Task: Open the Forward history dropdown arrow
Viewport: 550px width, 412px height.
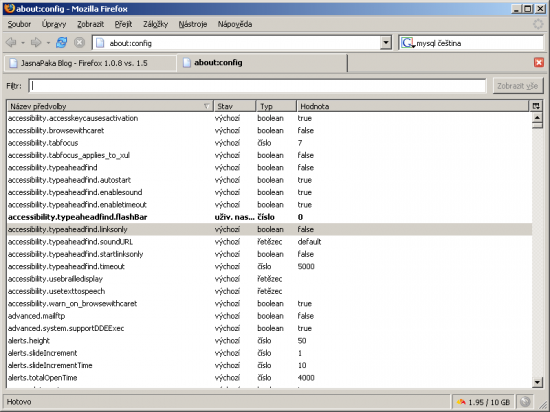Action: (x=48, y=43)
